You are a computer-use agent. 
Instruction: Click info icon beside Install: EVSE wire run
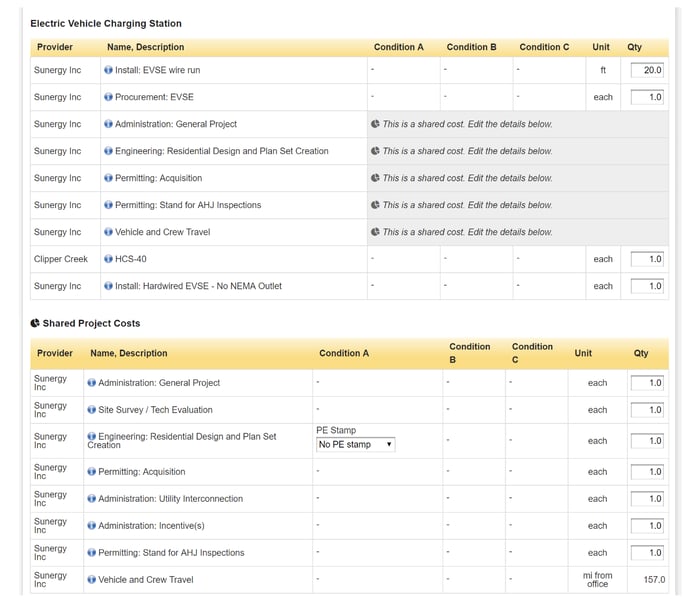tap(108, 71)
